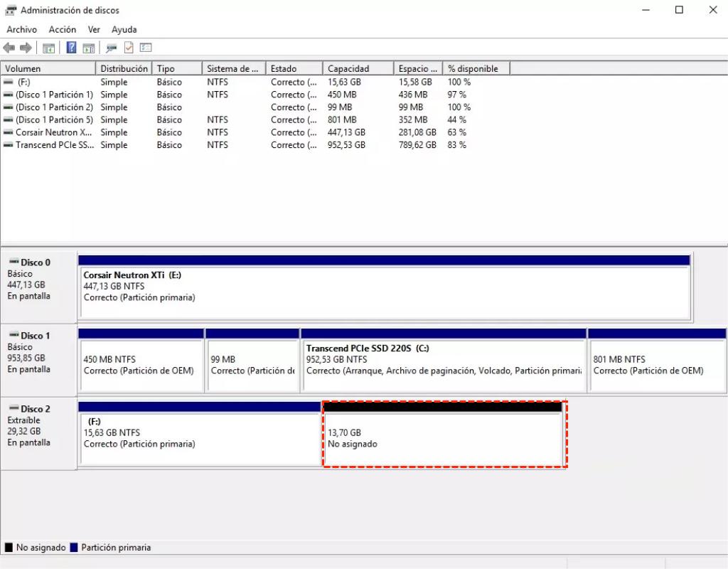Click the disk rescan toolbar icon
Image resolution: width=728 pixels, height=569 pixels.
pos(111,48)
